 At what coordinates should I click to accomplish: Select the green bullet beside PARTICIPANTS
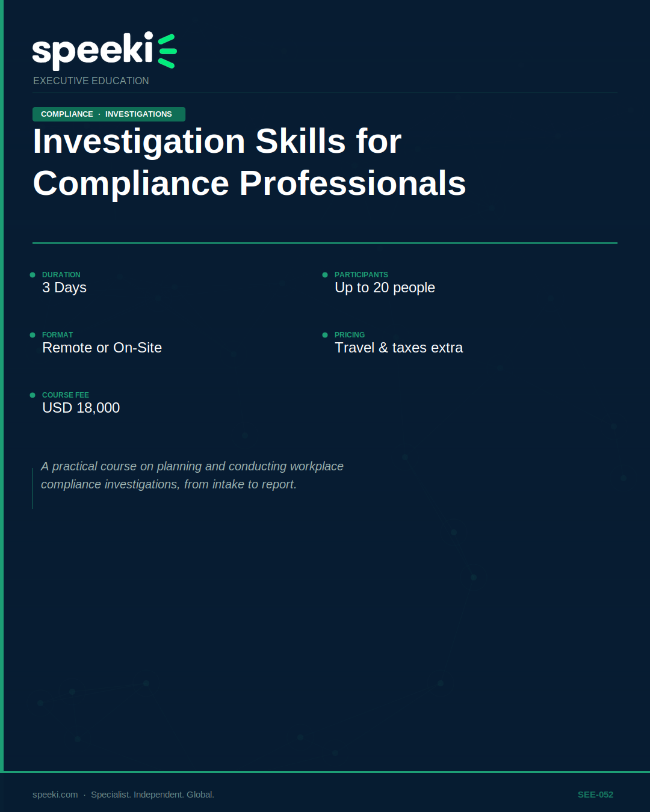tap(325, 274)
